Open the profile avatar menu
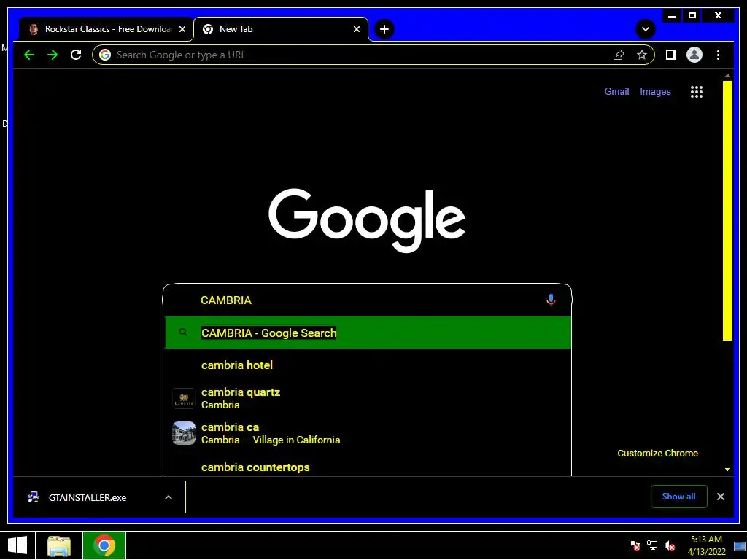 [694, 55]
